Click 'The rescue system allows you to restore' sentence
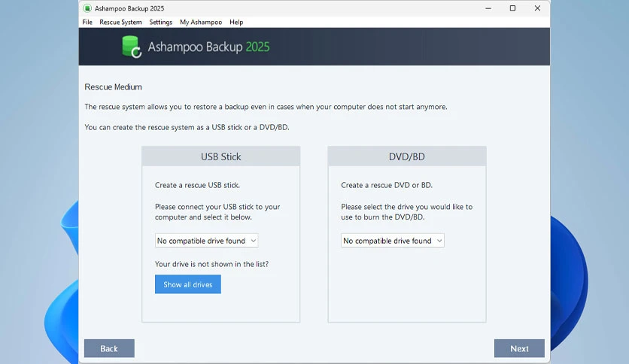The width and height of the screenshot is (629, 364). point(266,107)
